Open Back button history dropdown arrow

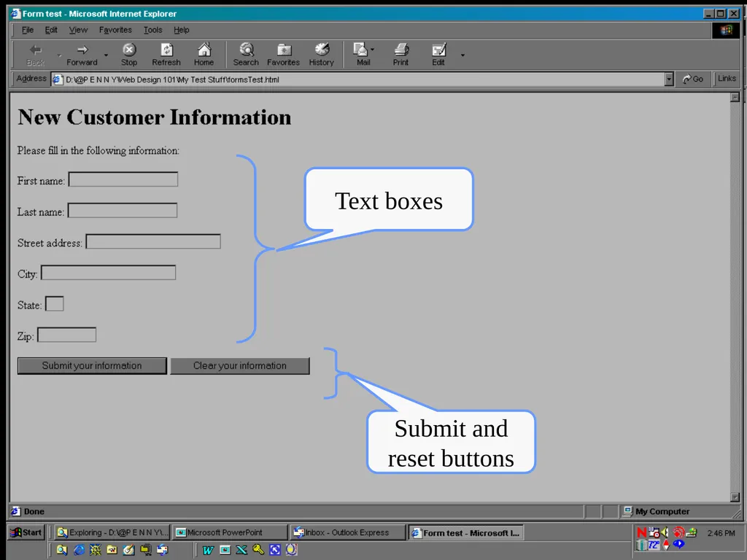[x=59, y=55]
